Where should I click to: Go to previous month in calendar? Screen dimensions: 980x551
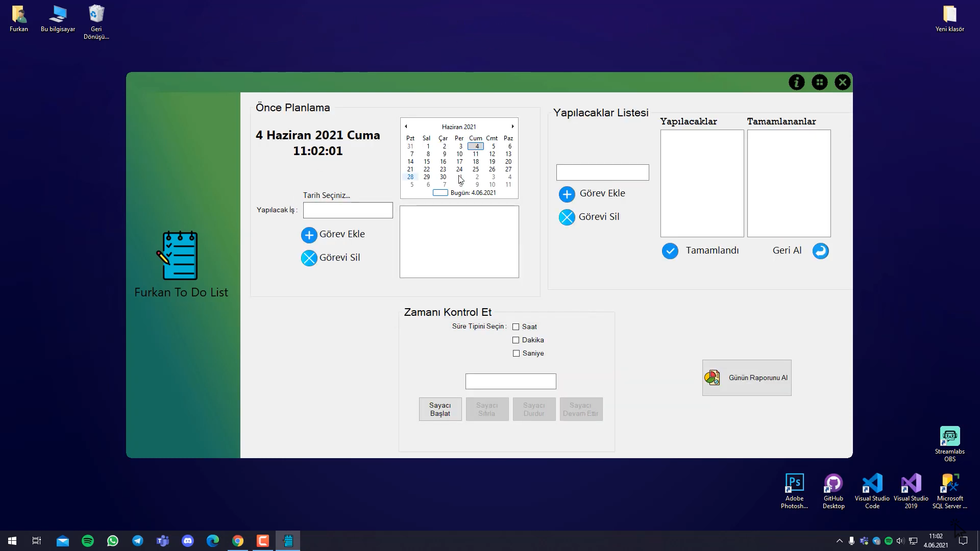point(406,127)
